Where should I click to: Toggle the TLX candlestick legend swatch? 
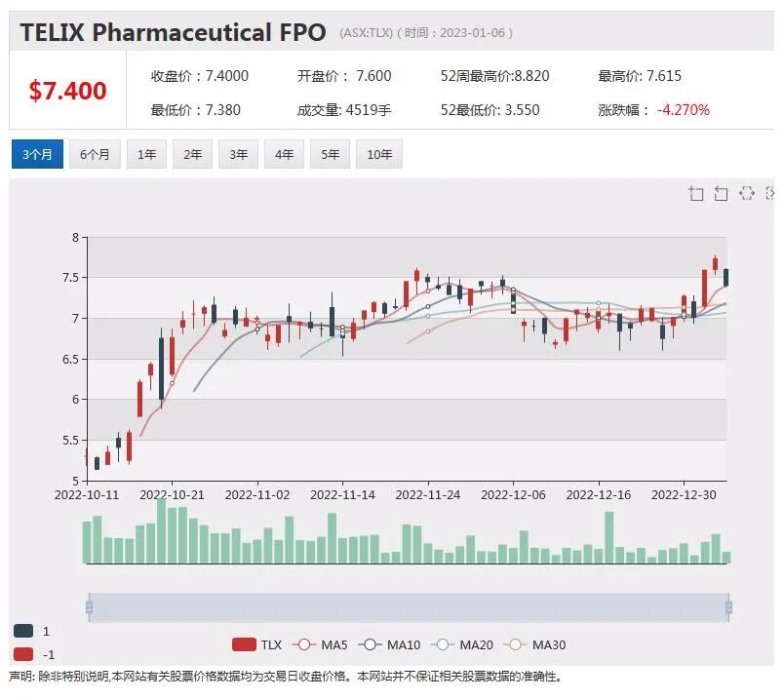[x=244, y=644]
